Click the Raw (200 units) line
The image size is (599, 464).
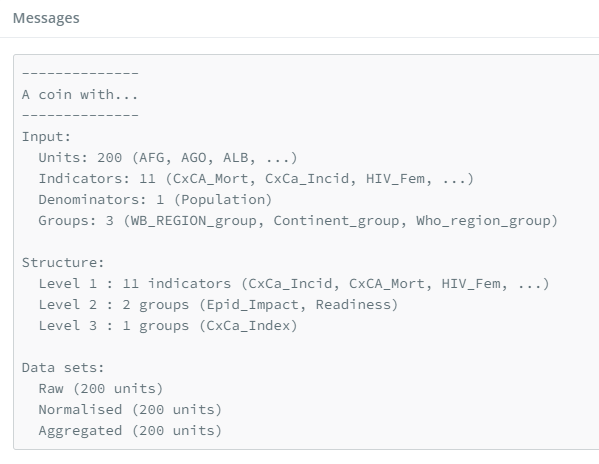(x=101, y=389)
